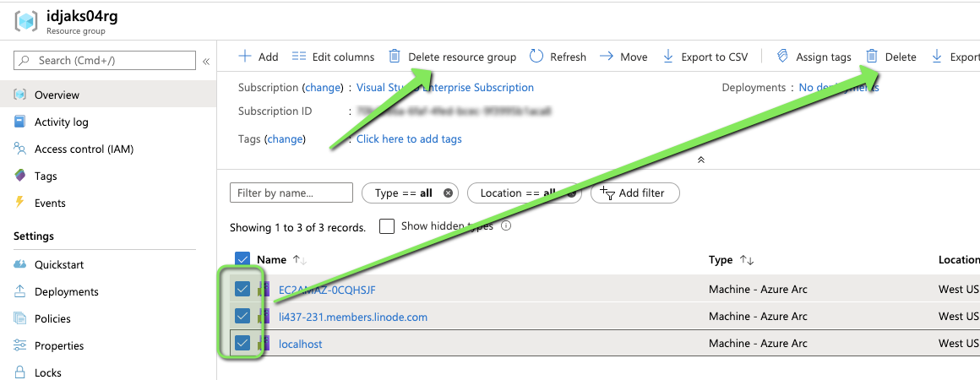Collapse the essentials section with the double chevron
Screen dimensions: 980x380
tap(701, 160)
